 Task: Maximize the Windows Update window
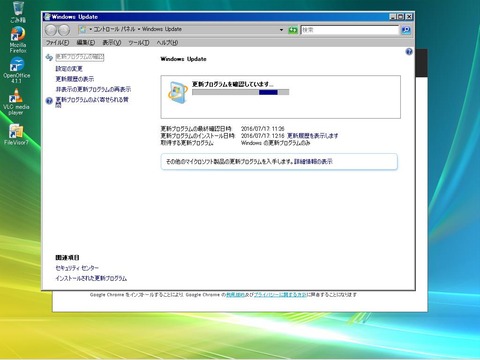[401, 17]
